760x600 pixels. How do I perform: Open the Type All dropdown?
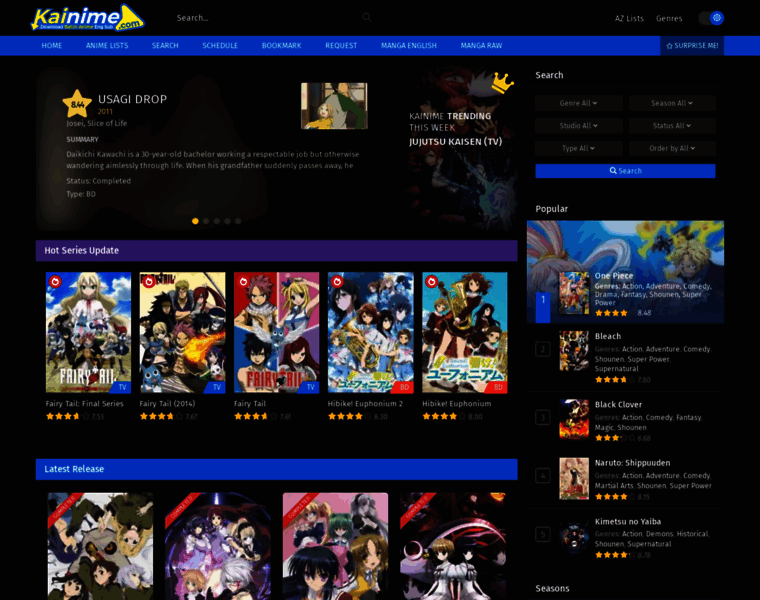point(579,148)
